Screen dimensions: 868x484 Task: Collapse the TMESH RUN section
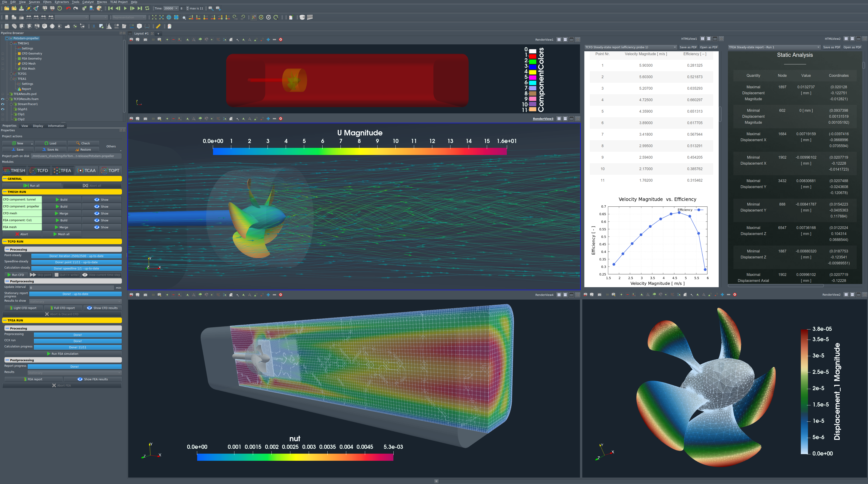point(5,192)
